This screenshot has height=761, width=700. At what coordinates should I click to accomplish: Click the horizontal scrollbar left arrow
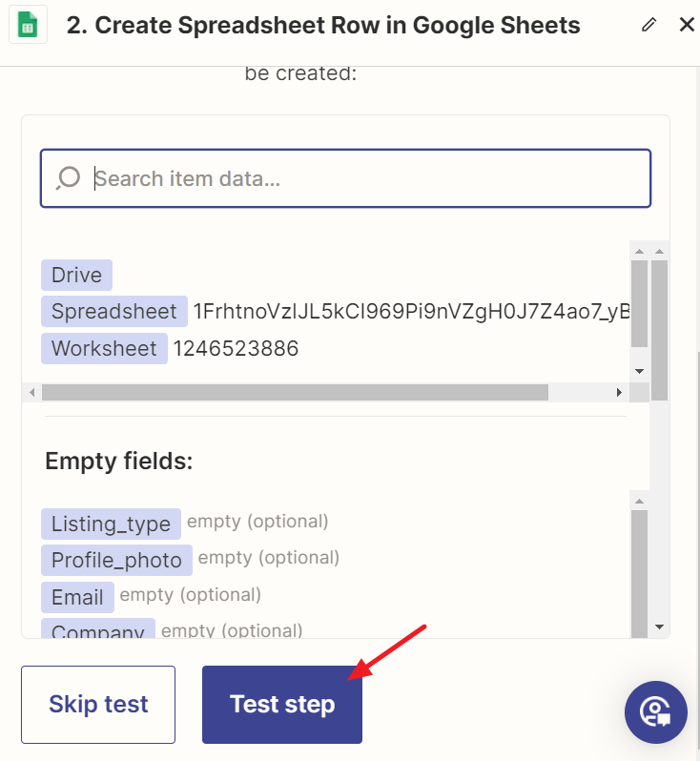click(x=32, y=392)
